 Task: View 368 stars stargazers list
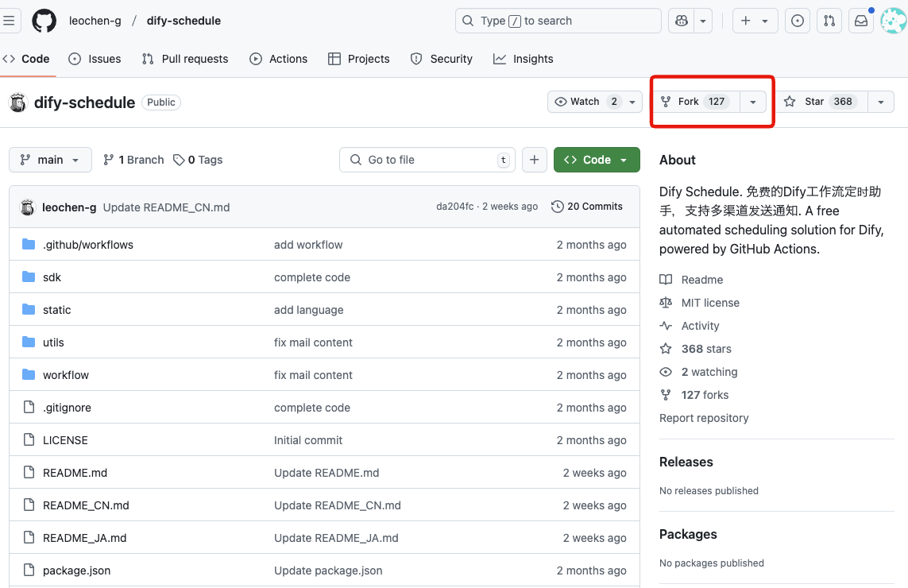coord(695,349)
